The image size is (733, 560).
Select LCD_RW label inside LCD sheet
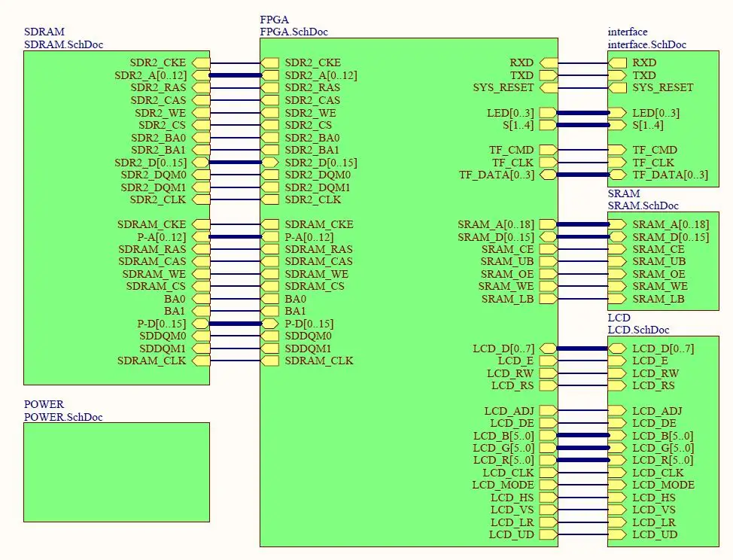point(655,373)
